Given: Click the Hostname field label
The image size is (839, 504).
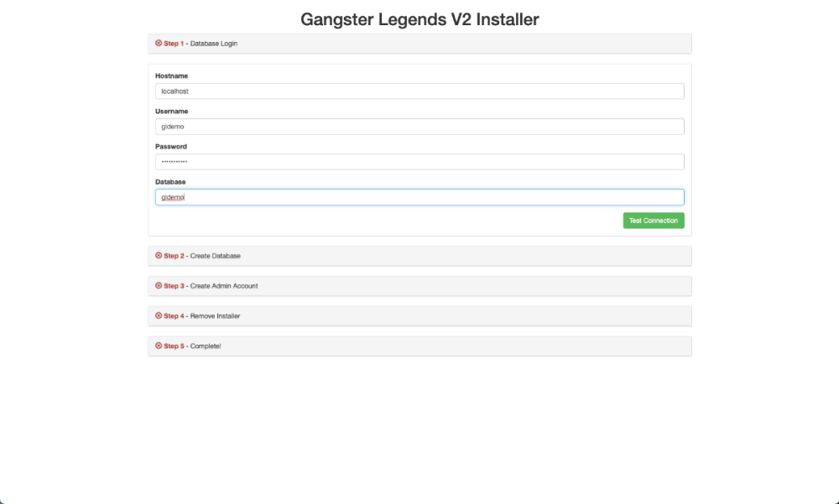Looking at the screenshot, I should (171, 76).
